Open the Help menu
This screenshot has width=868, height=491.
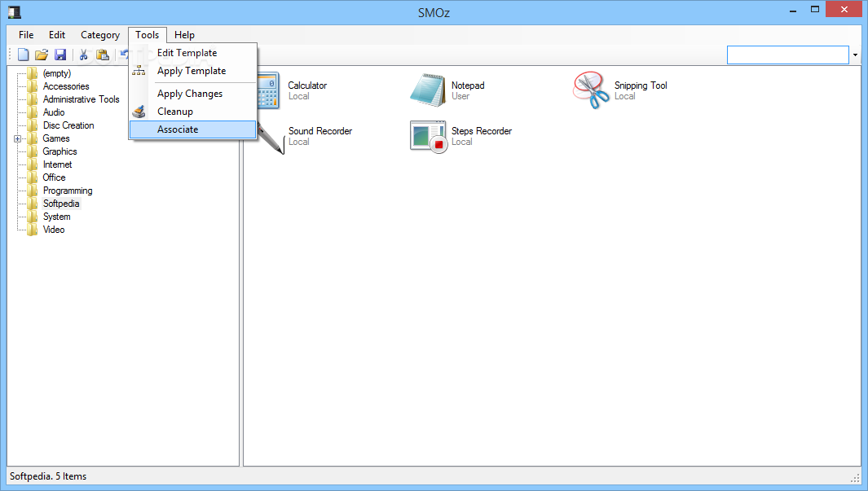coord(184,35)
